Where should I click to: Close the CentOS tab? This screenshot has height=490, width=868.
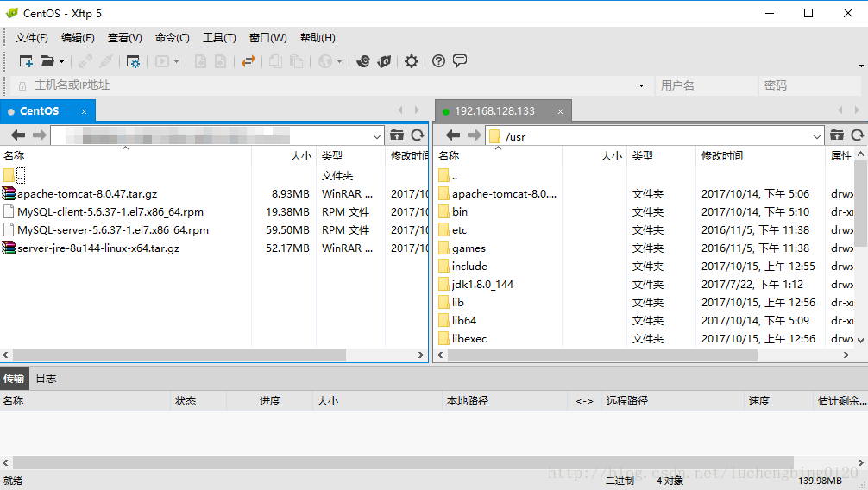(x=85, y=112)
